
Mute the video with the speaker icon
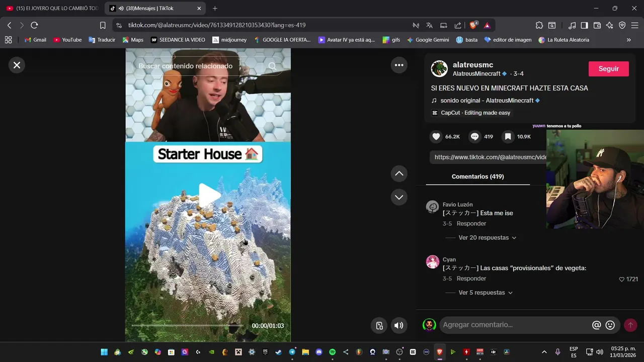(x=398, y=325)
